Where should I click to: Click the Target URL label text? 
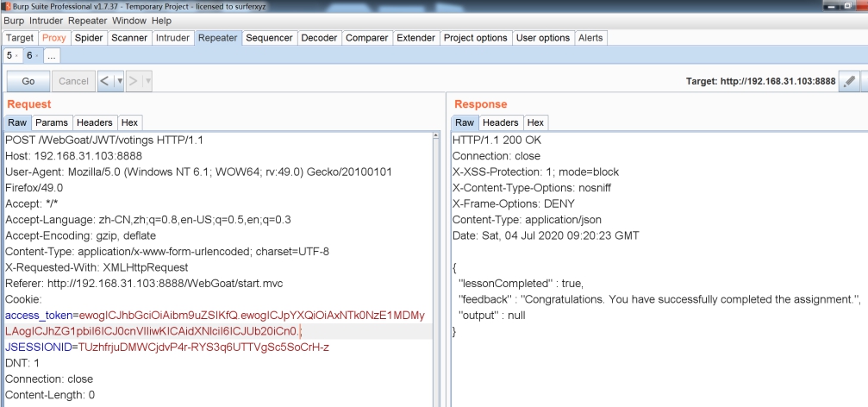click(x=760, y=81)
